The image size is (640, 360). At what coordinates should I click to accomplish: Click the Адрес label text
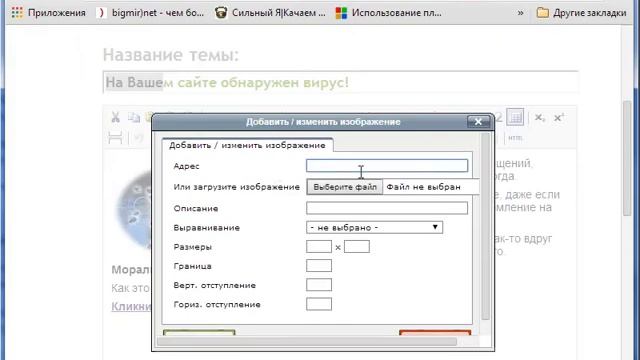[x=186, y=166]
